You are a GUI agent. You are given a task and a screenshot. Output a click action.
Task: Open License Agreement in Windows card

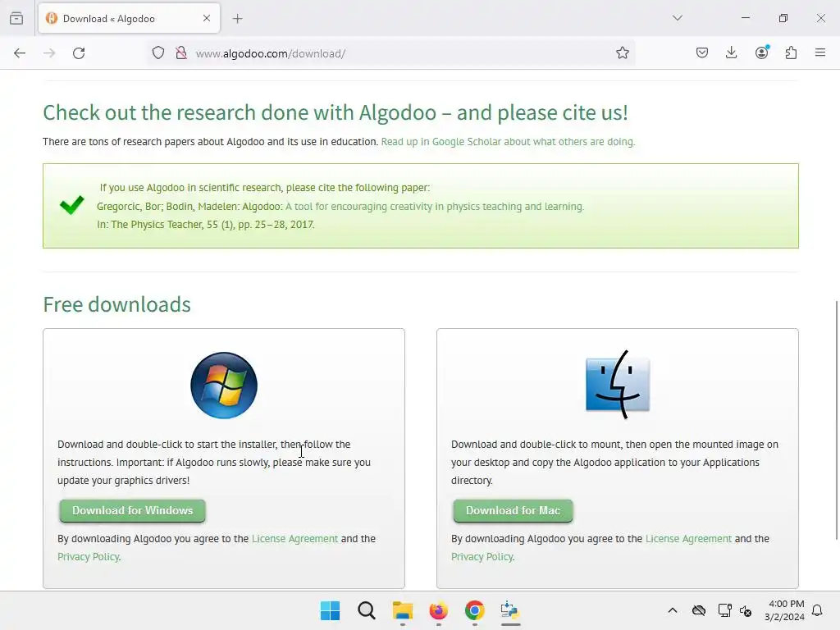(x=294, y=539)
